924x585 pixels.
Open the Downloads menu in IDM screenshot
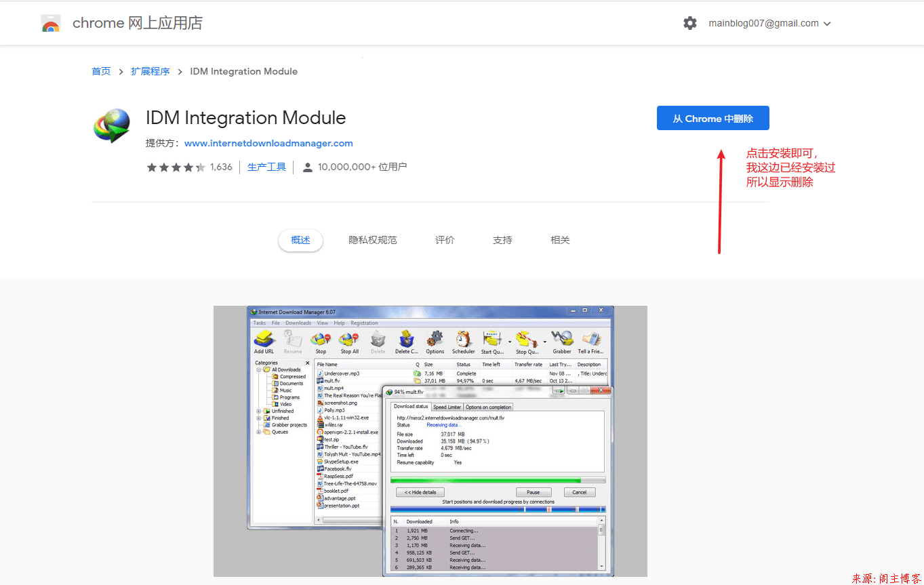298,323
